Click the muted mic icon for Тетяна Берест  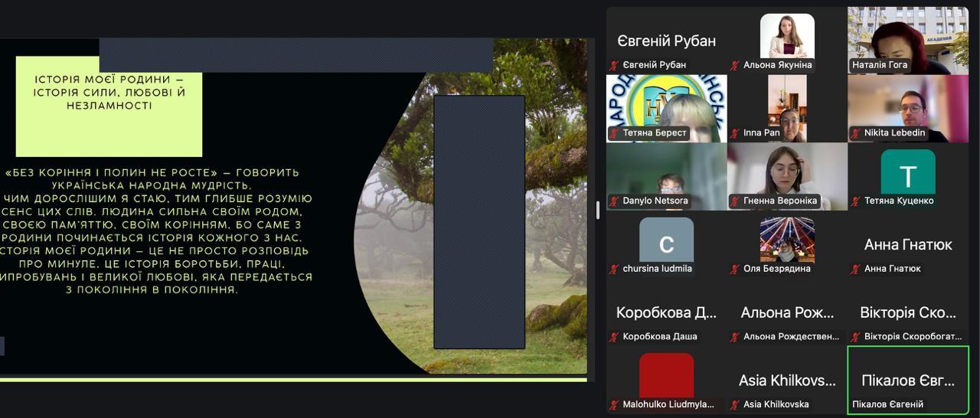[x=614, y=133]
